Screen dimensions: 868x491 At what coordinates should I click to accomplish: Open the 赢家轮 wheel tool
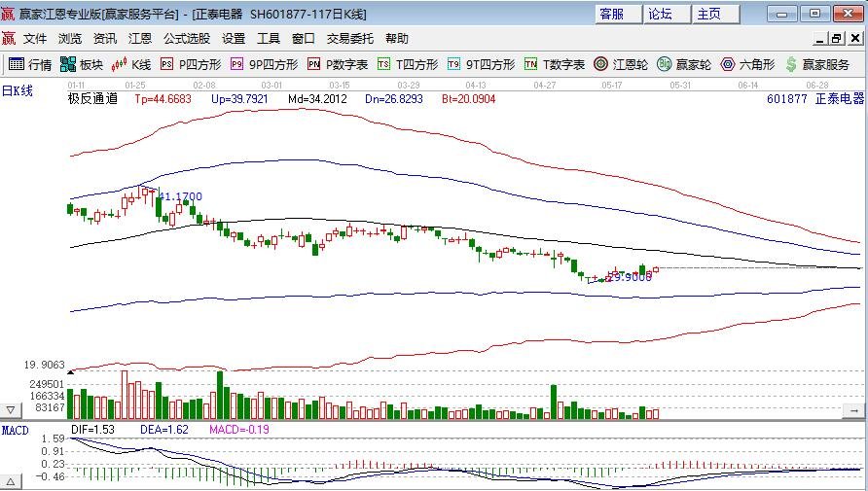(x=684, y=65)
